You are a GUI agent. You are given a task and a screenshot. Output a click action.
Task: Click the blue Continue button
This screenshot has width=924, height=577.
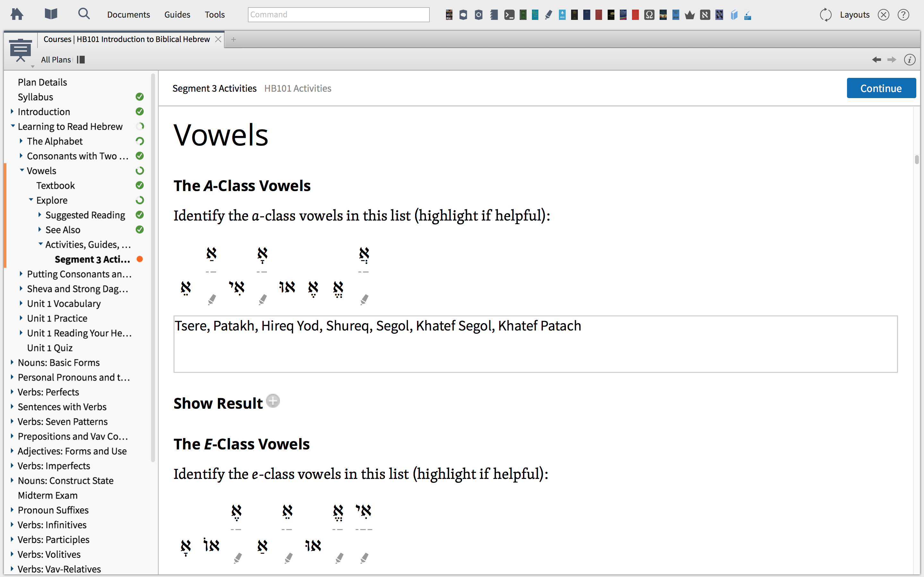881,88
